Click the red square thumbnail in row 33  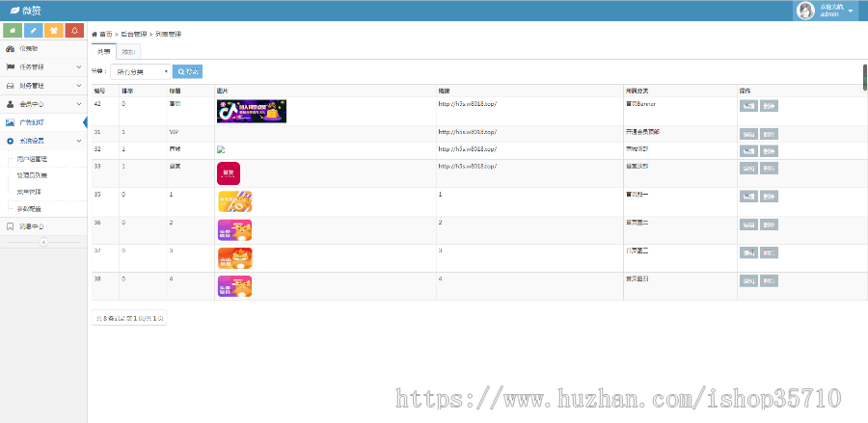coord(229,173)
